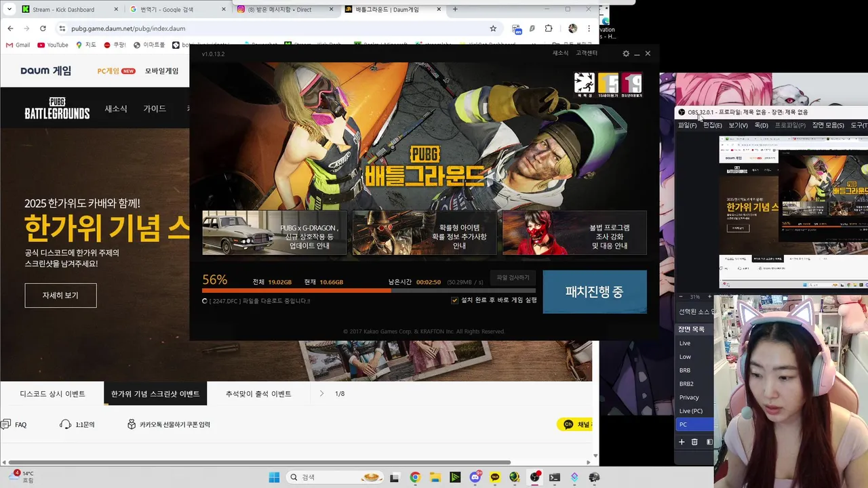The image size is (868, 488).
Task: Click Chrome back arrow
Action: click(10, 28)
